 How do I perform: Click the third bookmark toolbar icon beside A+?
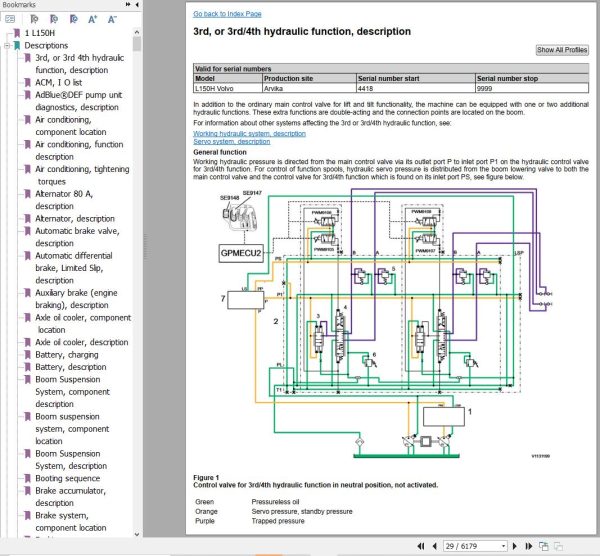coord(73,19)
